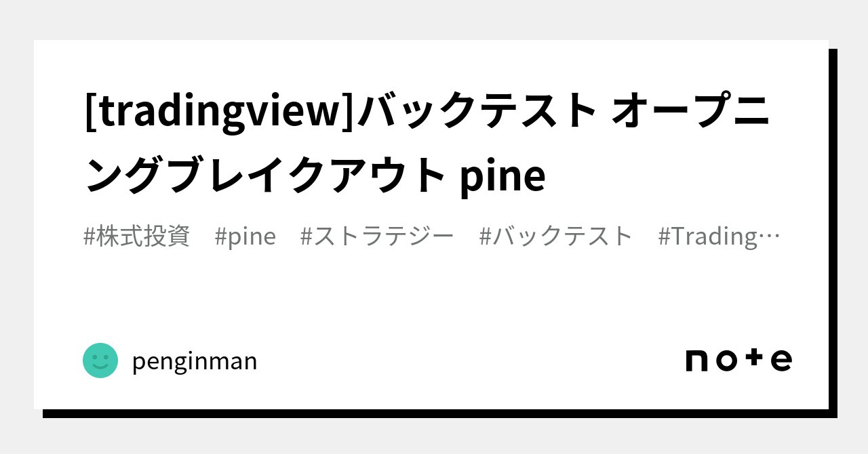The image size is (868, 454).
Task: Click the bold word pine ending the title
Action: pos(502,176)
